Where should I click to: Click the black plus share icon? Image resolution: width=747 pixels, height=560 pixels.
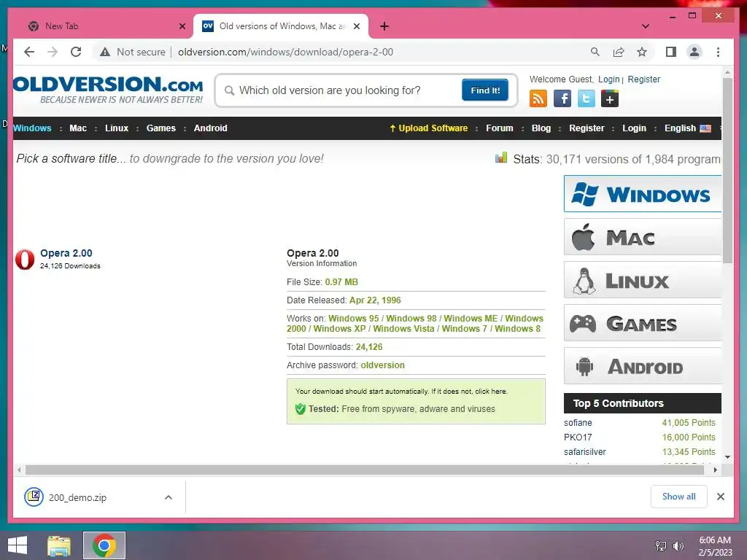point(610,98)
